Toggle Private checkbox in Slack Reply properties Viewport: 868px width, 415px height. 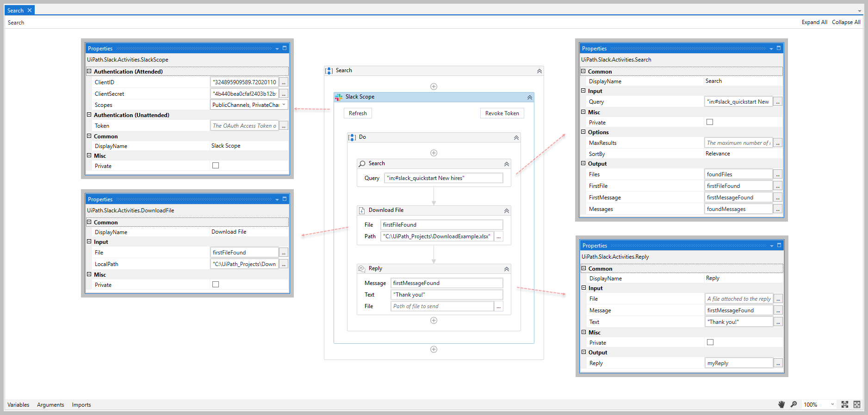pos(710,342)
